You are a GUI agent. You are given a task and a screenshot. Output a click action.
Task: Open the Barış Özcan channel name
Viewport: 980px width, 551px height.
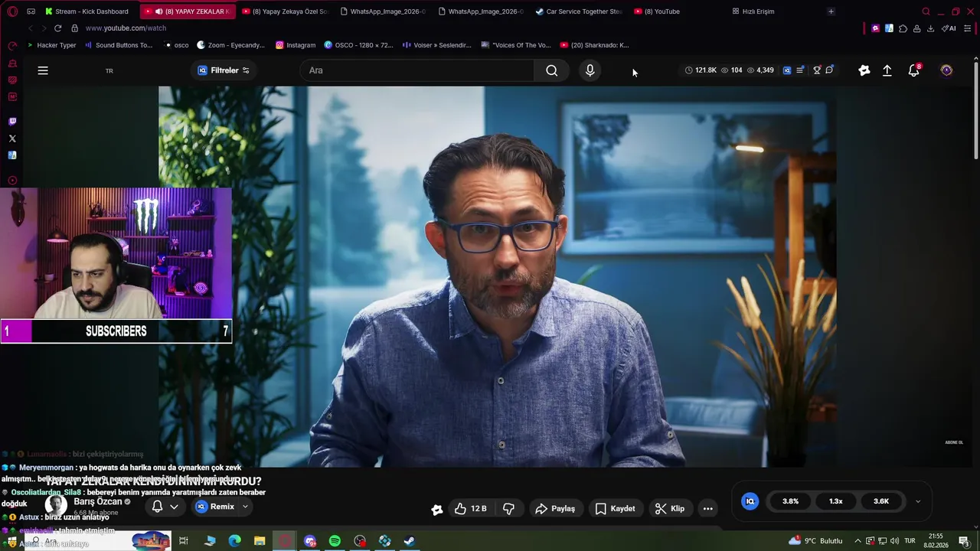(x=98, y=501)
